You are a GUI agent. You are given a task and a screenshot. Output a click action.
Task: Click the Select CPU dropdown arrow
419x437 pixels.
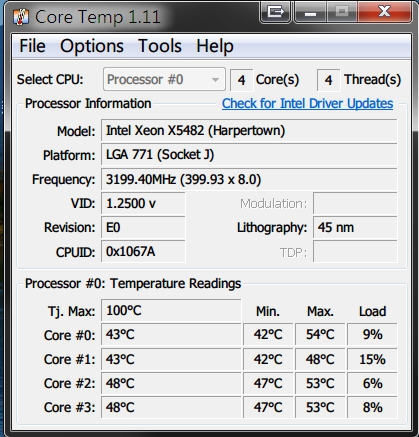pyautogui.click(x=215, y=80)
